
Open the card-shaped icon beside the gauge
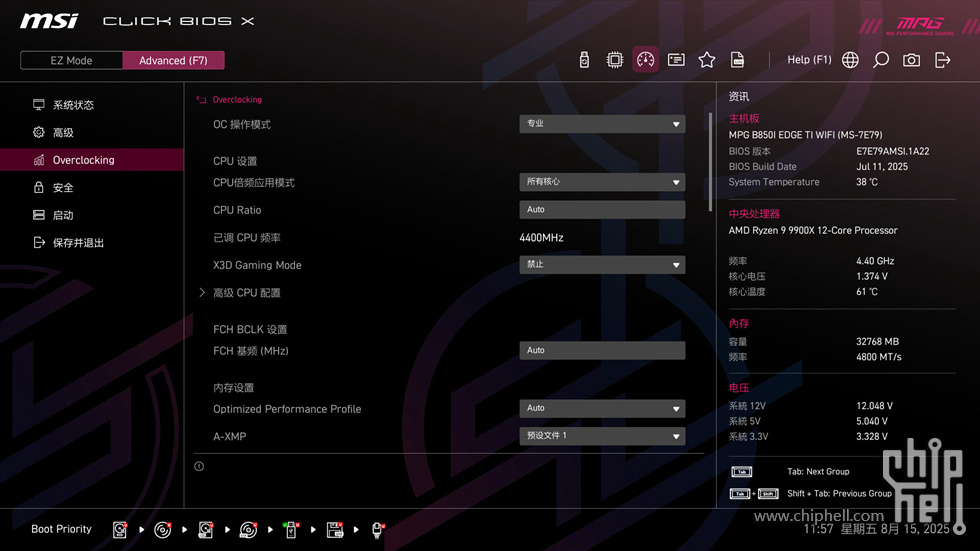(x=676, y=60)
